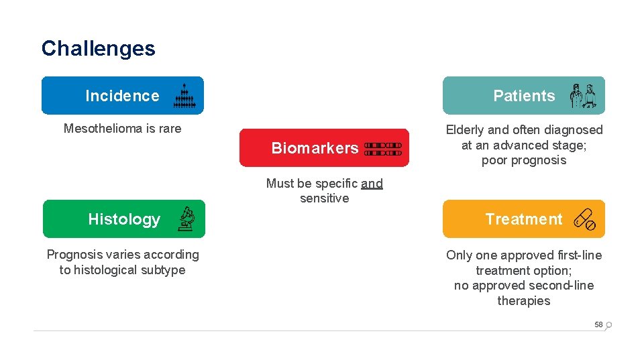Click 'Prognosis varies according' text

[x=123, y=255]
